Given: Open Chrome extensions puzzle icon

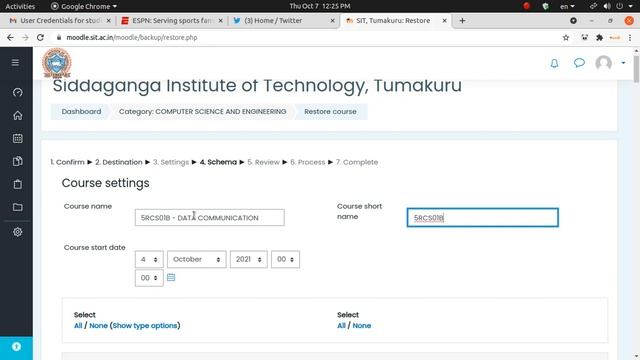Looking at the screenshot, I should point(599,38).
